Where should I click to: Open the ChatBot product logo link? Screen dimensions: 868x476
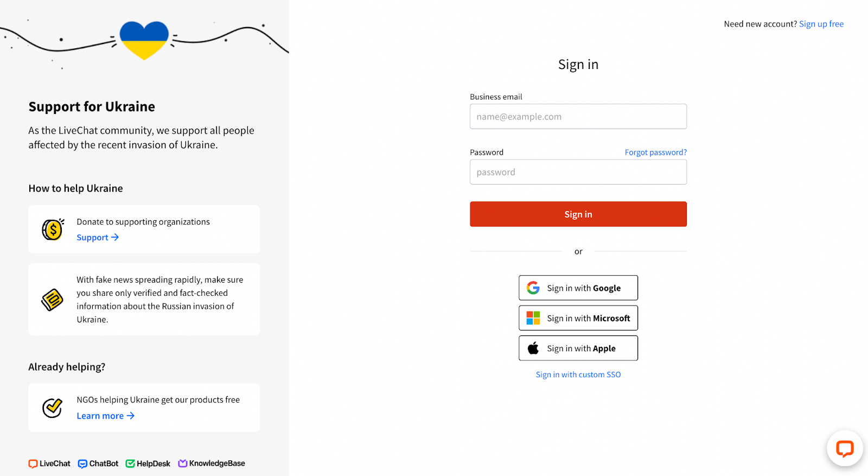click(98, 464)
